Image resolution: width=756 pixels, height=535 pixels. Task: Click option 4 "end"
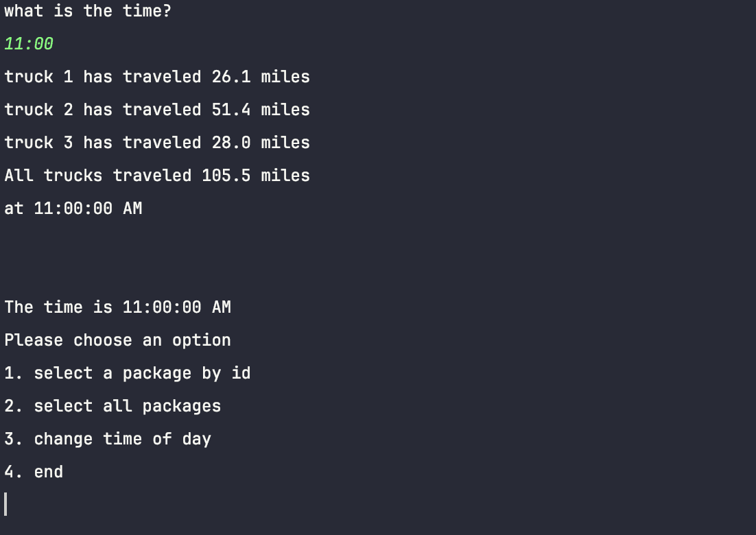[34, 472]
